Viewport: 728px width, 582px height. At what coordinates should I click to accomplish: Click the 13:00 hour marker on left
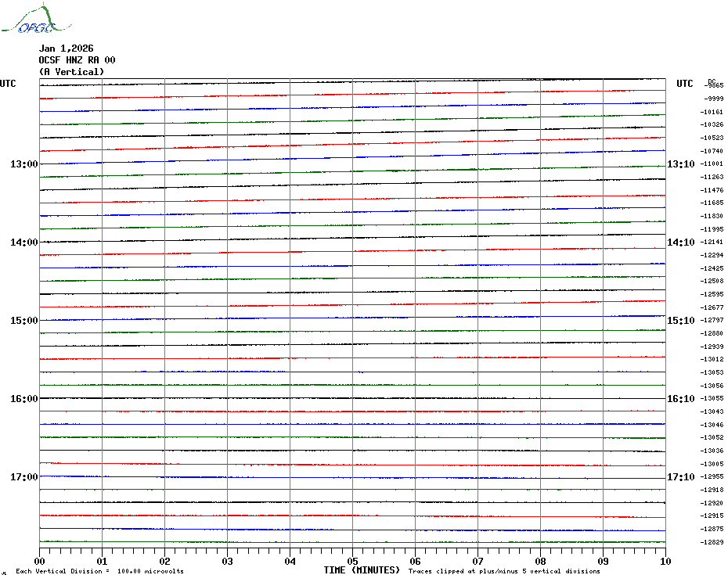(x=24, y=164)
